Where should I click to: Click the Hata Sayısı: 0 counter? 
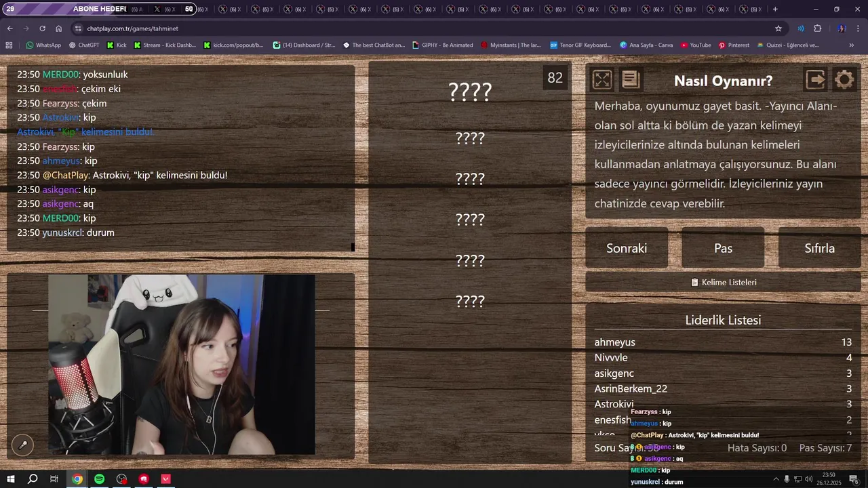coord(757,448)
